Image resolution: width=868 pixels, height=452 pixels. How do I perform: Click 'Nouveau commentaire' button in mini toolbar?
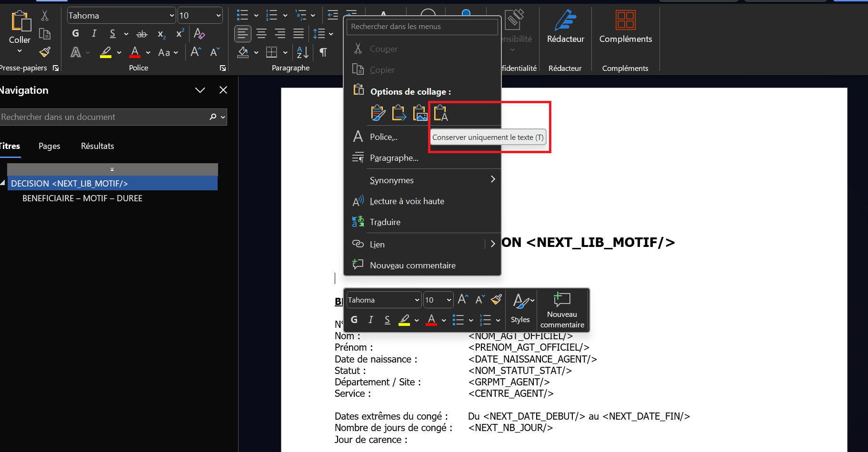click(x=562, y=310)
